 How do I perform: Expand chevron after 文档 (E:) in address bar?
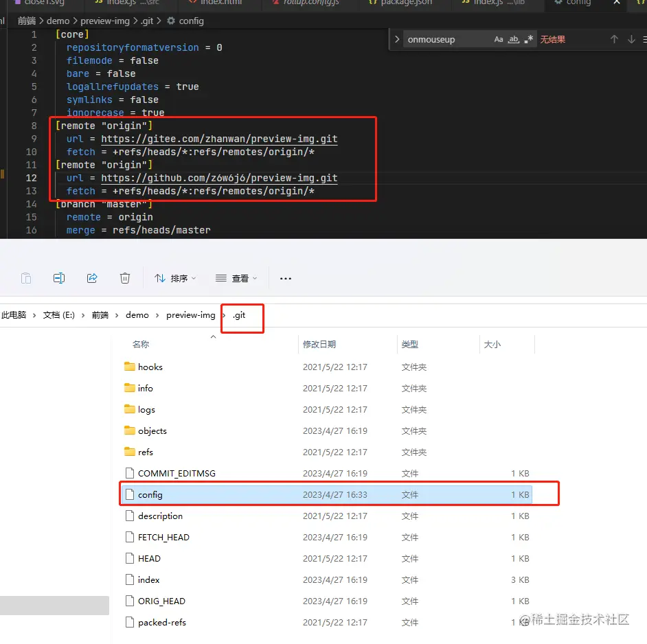(x=83, y=315)
